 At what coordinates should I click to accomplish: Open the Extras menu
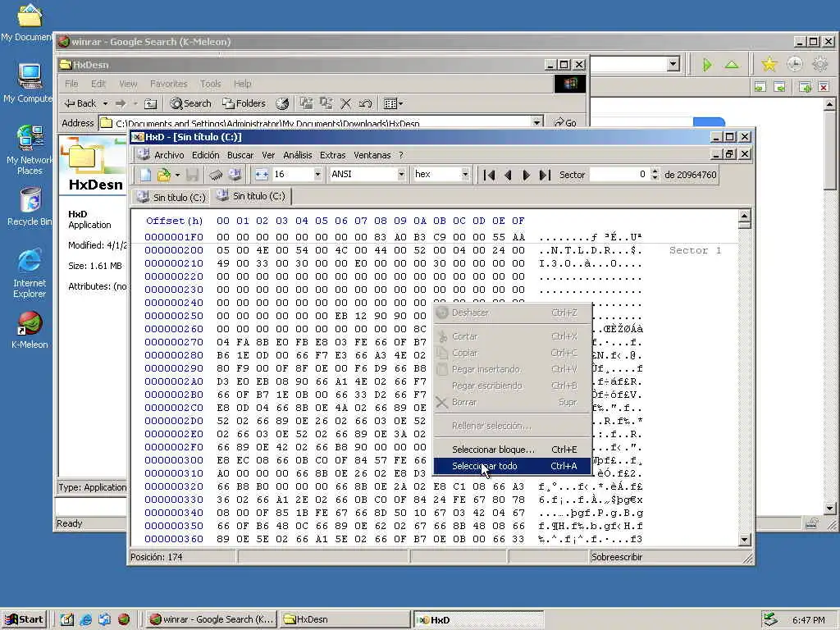[333, 155]
